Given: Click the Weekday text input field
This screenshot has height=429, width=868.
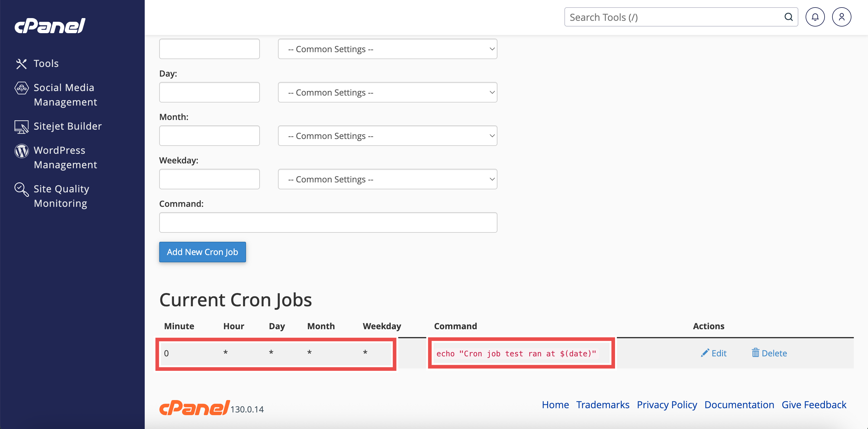Looking at the screenshot, I should tap(209, 179).
